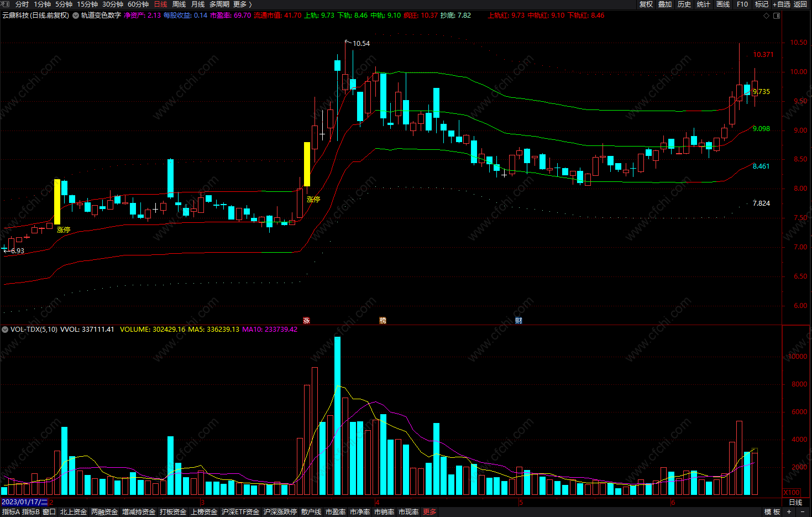Switch to 5分钟 period
This screenshot has height=517, width=812.
(64, 4)
